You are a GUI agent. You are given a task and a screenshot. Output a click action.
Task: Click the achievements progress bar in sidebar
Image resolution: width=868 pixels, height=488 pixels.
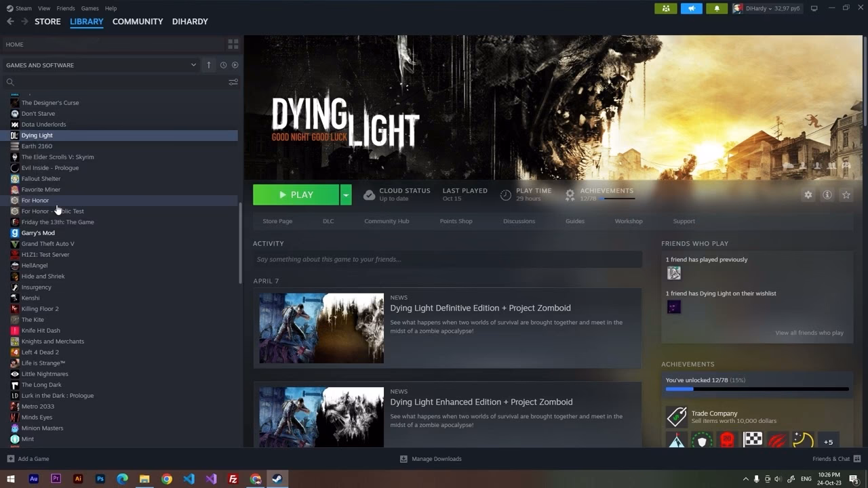pos(757,389)
